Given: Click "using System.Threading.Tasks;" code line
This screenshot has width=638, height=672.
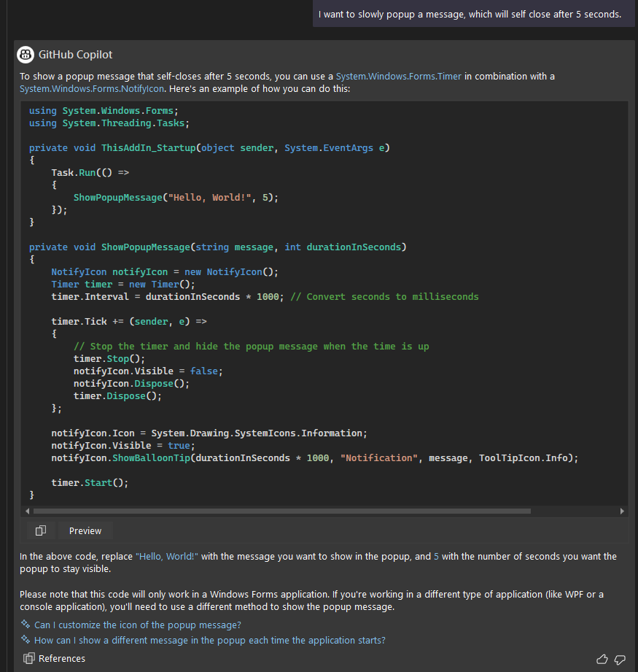Looking at the screenshot, I should 109,123.
